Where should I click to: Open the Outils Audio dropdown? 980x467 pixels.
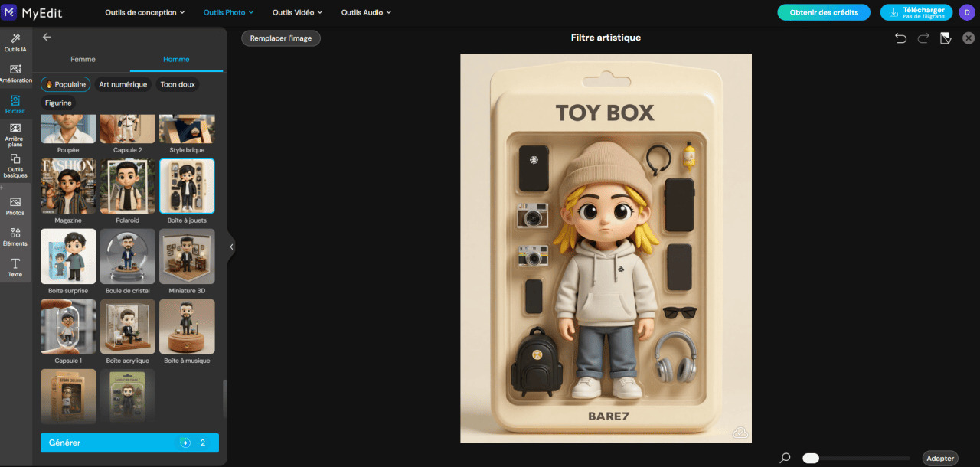point(366,12)
